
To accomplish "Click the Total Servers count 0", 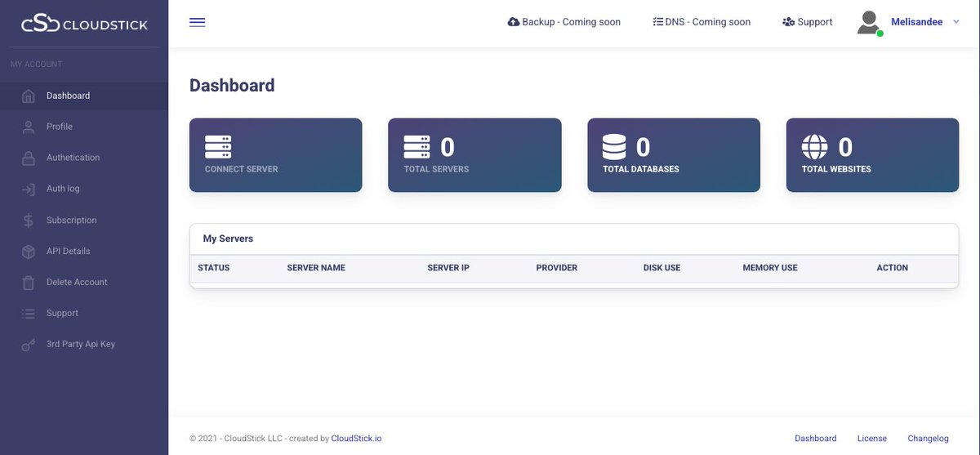I will click(448, 147).
